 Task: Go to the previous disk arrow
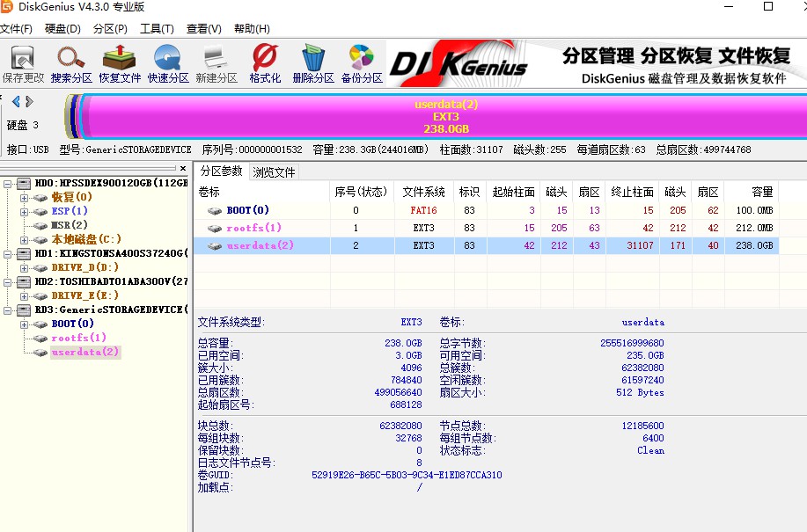point(16,102)
